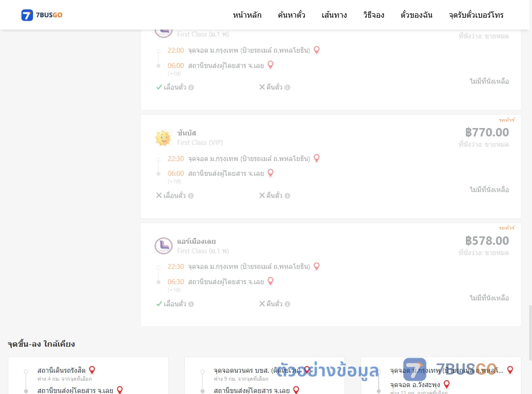Click the แอร์เมืองเลย logo at ฿578.00 card
This screenshot has width=532, height=394.
click(164, 246)
